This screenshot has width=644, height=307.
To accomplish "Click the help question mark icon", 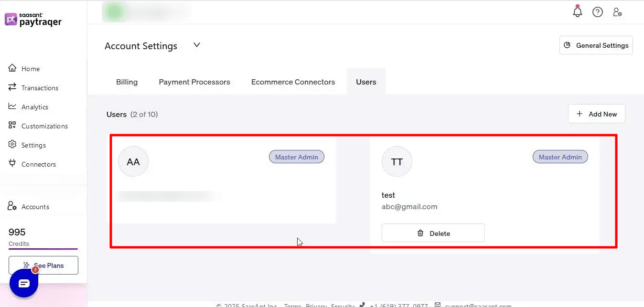I will (597, 11).
